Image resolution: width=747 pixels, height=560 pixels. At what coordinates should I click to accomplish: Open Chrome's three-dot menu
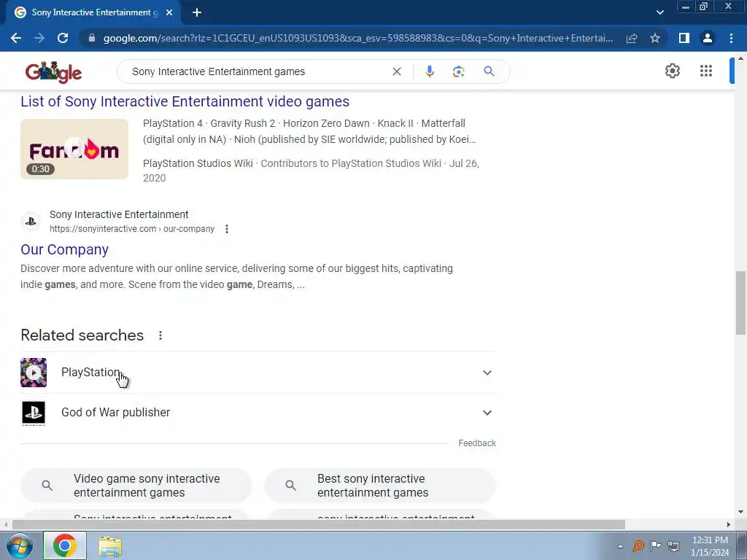731,38
